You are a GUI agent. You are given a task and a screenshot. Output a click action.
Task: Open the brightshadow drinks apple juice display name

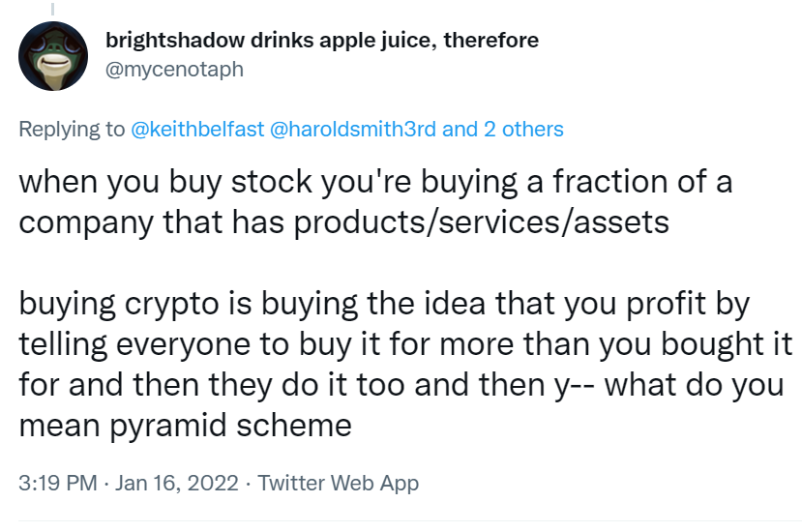coord(322,41)
